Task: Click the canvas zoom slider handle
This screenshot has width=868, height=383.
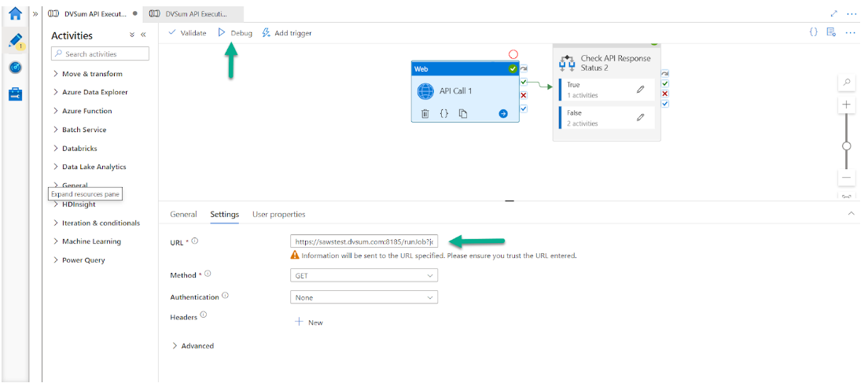Action: coord(847,146)
